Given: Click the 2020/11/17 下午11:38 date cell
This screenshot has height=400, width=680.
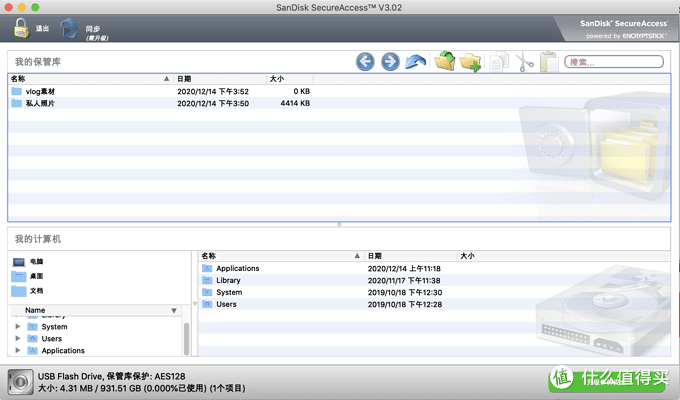Looking at the screenshot, I should pos(404,280).
